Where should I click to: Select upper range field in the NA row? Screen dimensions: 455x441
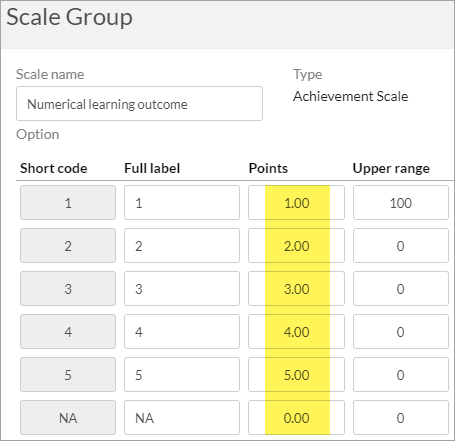click(401, 418)
